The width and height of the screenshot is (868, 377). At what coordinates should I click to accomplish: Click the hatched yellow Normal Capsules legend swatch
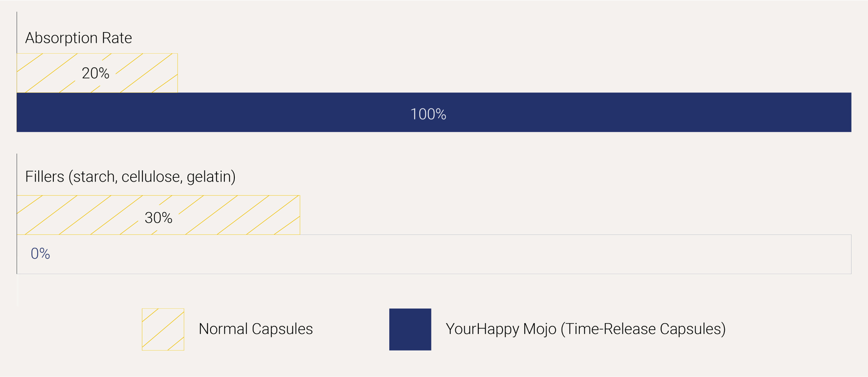(x=163, y=329)
